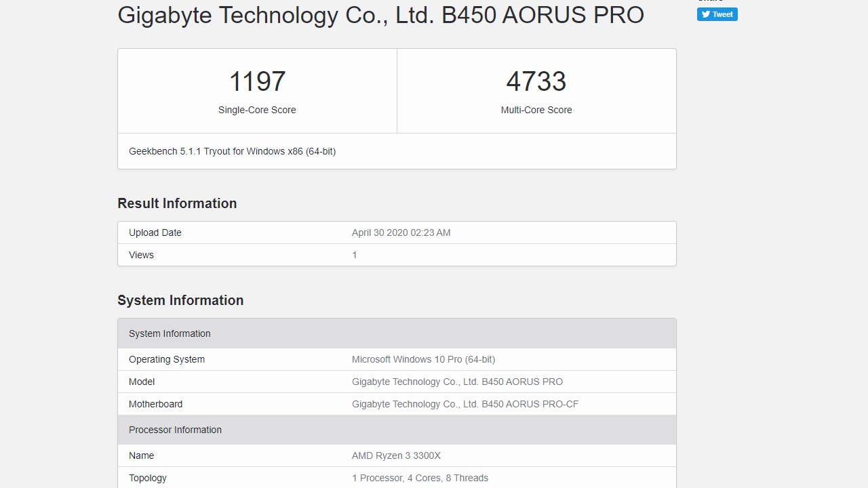Click the Gigabyte B450 AORUS PRO page title
This screenshot has width=868, height=488.
380,15
